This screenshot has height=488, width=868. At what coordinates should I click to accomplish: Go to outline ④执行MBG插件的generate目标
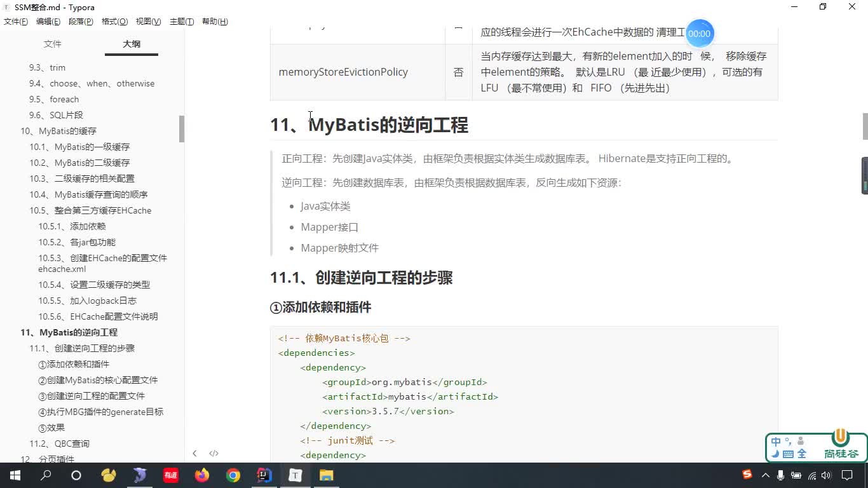coord(100,412)
